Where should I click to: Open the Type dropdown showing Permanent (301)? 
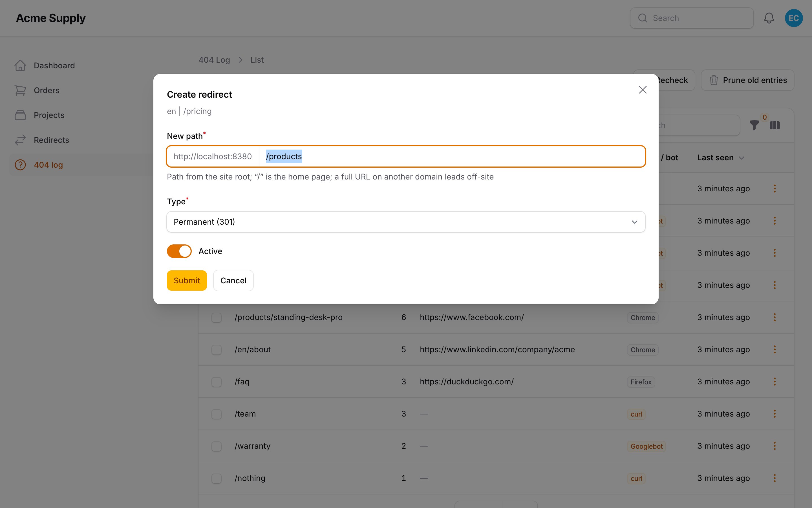(406, 222)
